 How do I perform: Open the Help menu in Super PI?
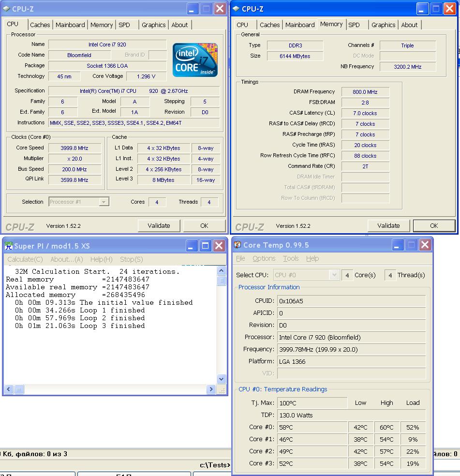[x=102, y=259]
